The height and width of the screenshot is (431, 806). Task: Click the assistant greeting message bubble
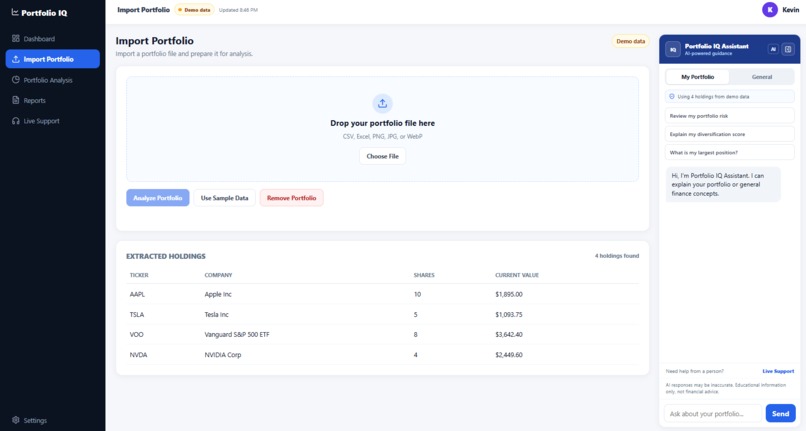tap(723, 185)
